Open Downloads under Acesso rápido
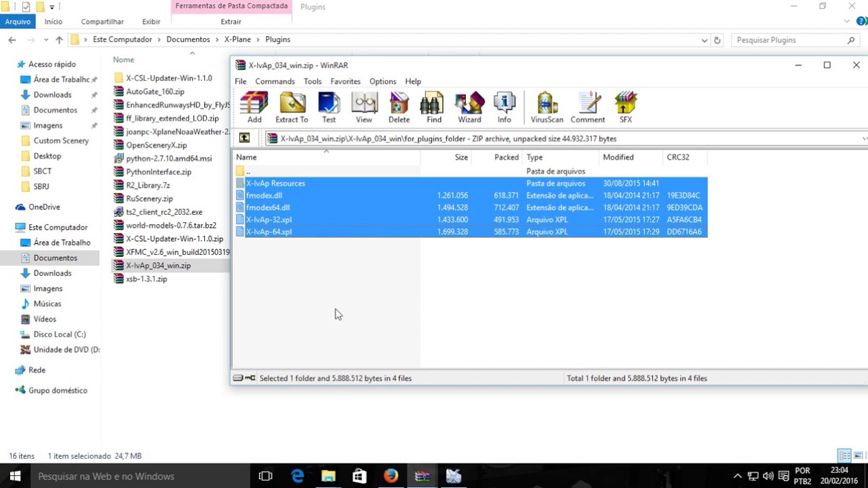868x488 pixels. tap(52, 95)
